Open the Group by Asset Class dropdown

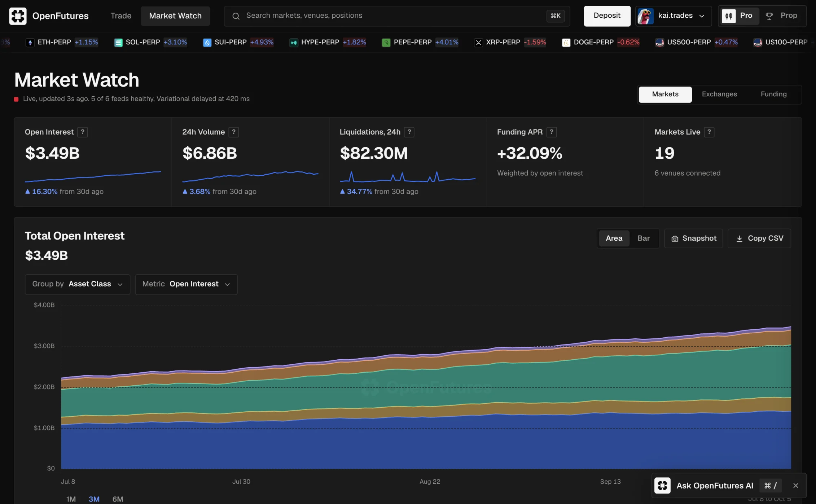pos(78,284)
